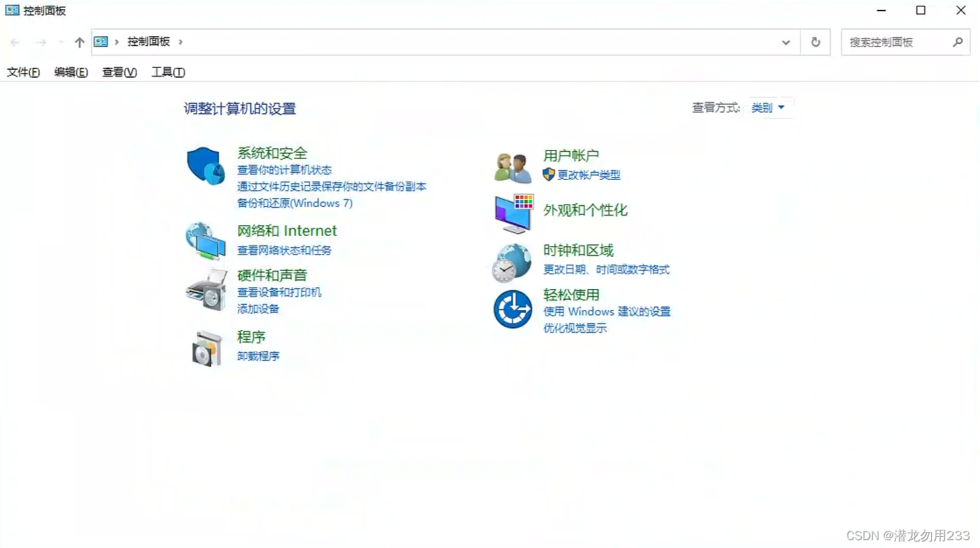This screenshot has width=980, height=548.
Task: Click 备份和还原(Windows 7) link
Action: 295,203
